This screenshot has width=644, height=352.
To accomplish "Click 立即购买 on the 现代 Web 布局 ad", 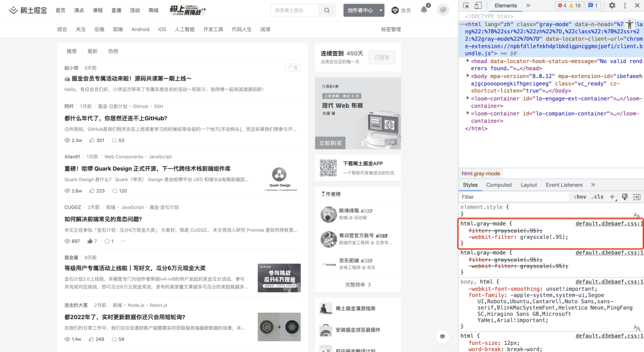I will pos(330,143).
